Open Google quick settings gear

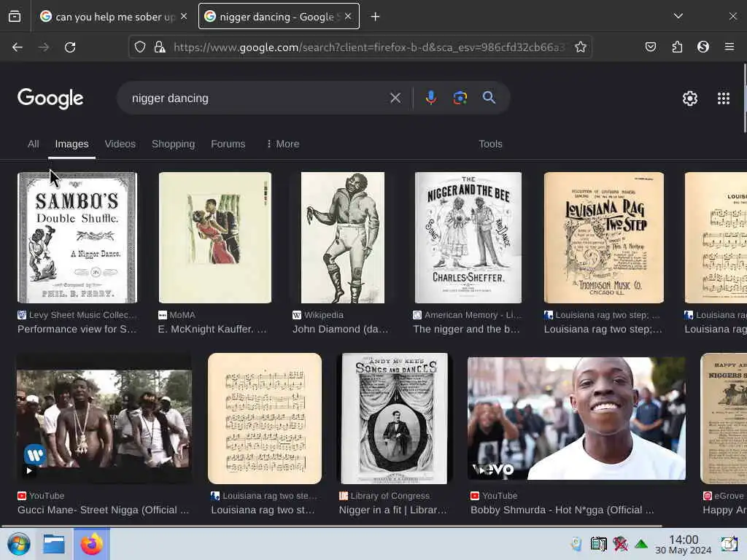click(690, 98)
